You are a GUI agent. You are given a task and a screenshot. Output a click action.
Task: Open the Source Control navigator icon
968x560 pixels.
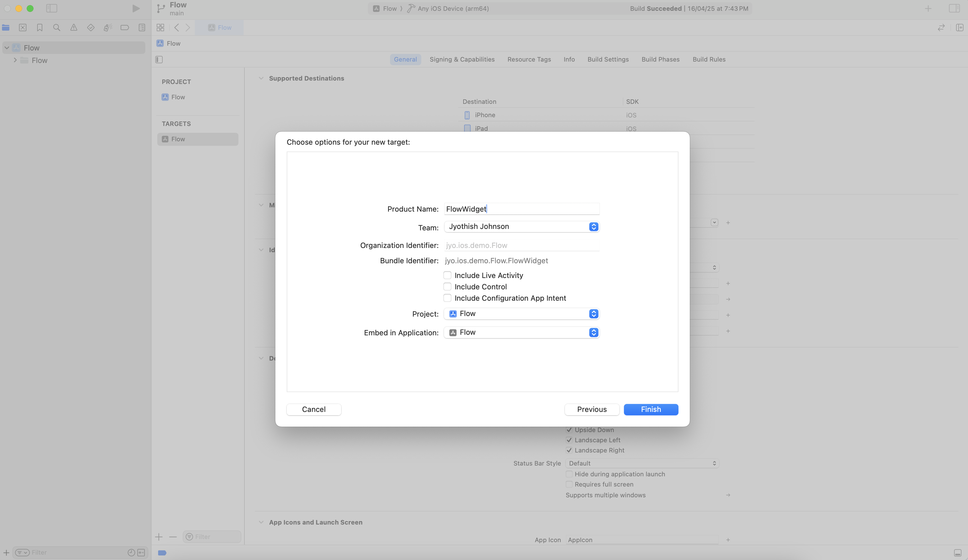pos(23,28)
